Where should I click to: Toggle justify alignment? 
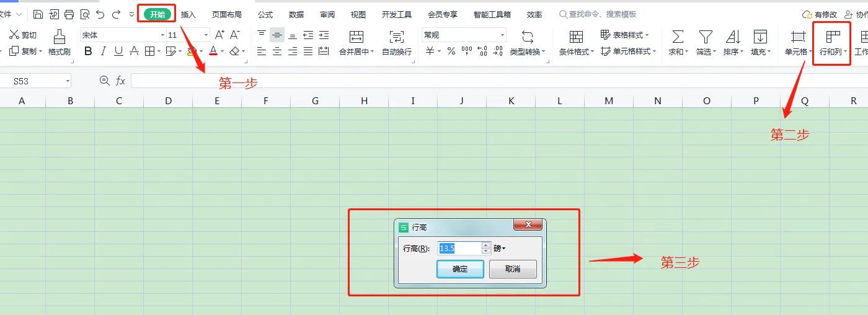click(308, 51)
